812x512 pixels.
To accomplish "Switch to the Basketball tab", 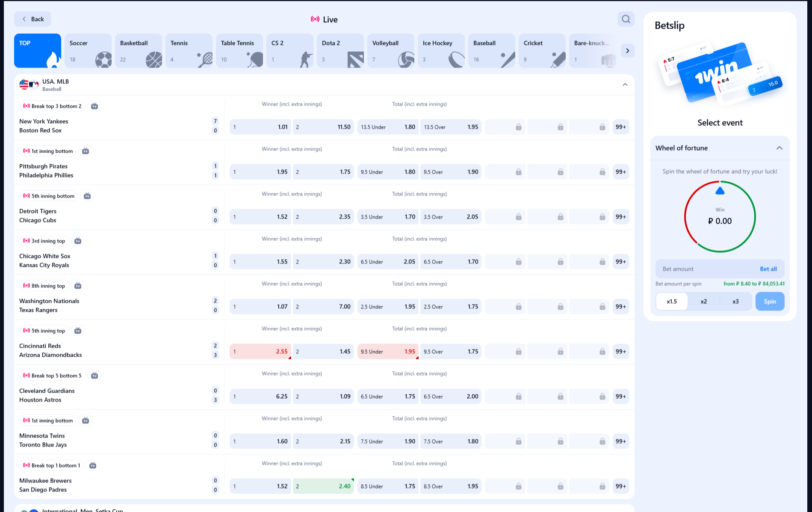I will pos(139,51).
